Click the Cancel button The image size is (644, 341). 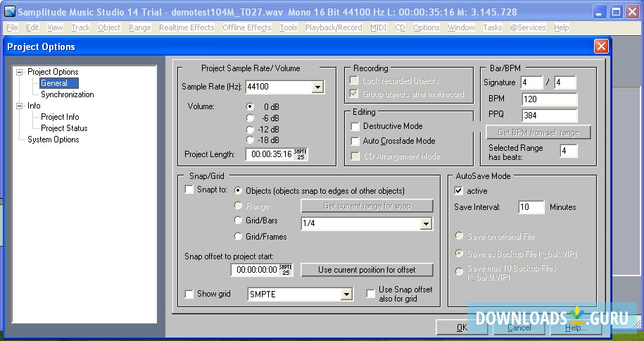519,328
